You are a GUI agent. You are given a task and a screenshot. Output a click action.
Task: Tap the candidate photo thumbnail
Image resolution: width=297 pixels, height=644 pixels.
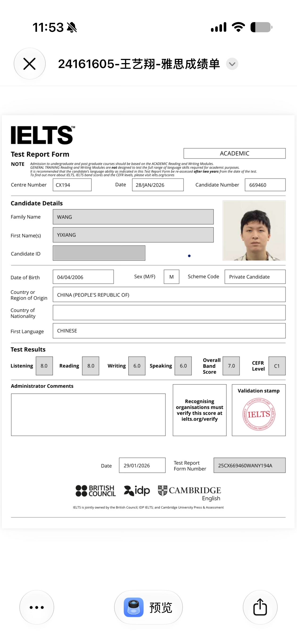click(254, 230)
